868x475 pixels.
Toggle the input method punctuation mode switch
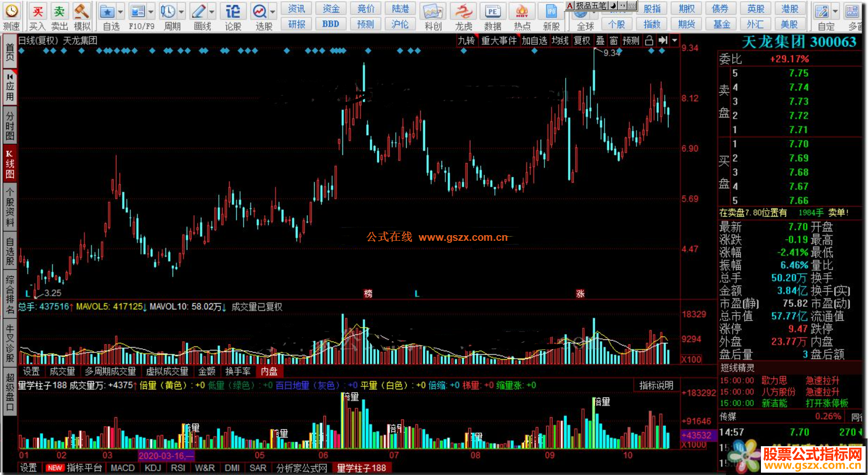click(x=623, y=6)
